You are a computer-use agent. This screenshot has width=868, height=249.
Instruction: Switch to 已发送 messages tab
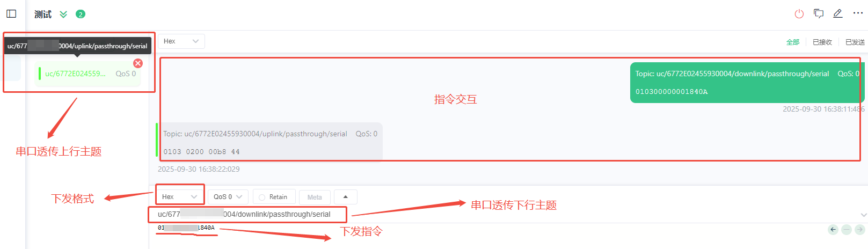[x=855, y=42]
